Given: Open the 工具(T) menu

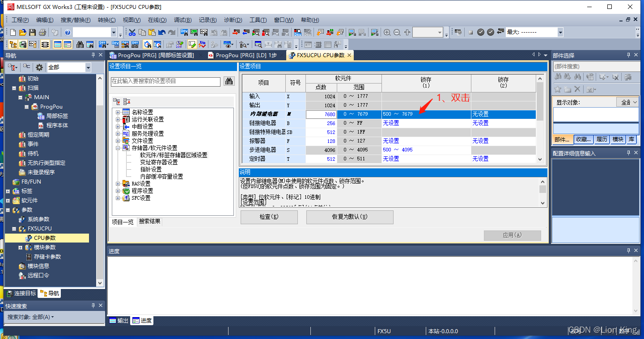Looking at the screenshot, I should coord(258,20).
